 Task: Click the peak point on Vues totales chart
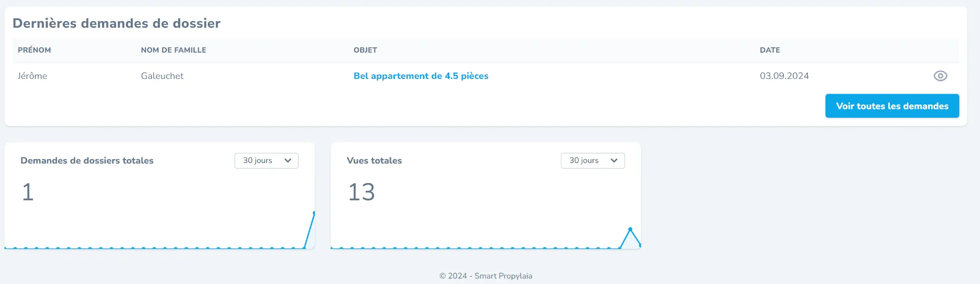[630, 229]
